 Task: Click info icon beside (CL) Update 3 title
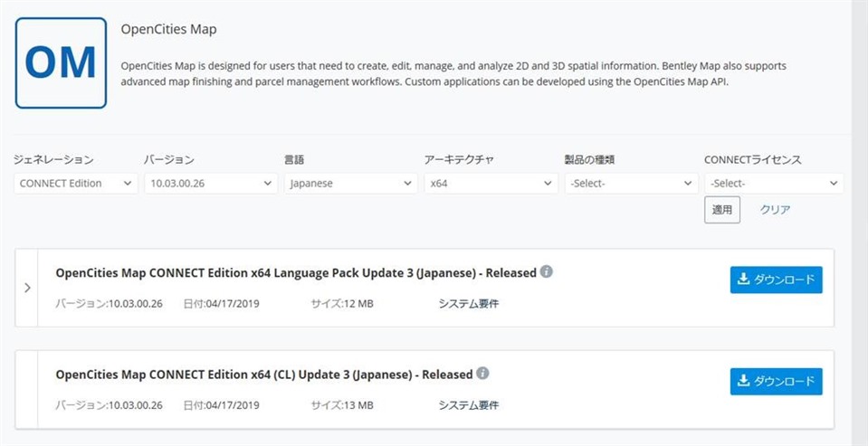(482, 374)
